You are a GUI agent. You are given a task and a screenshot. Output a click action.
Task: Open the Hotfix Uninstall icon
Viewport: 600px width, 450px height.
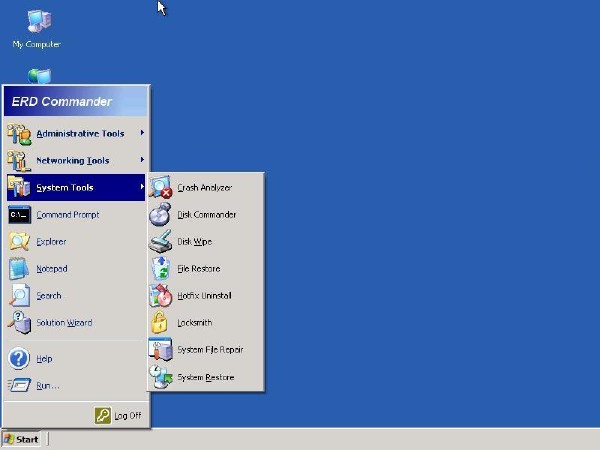click(x=160, y=295)
